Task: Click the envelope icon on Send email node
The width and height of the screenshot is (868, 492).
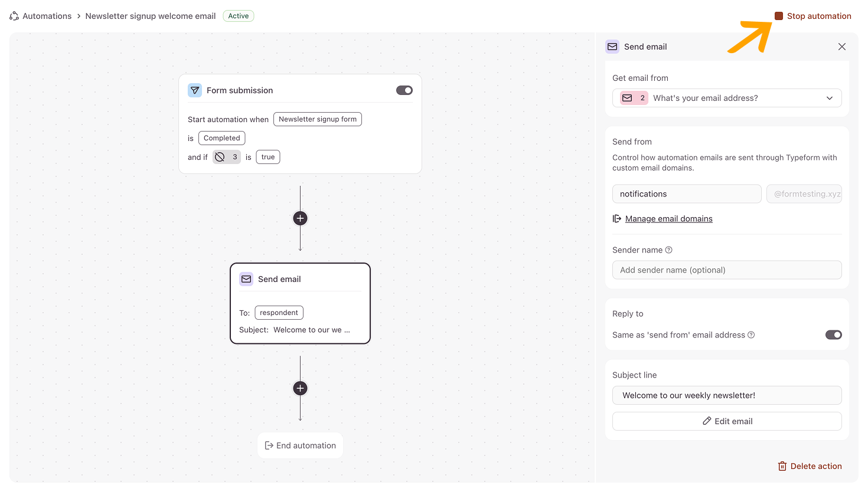Action: pos(246,279)
